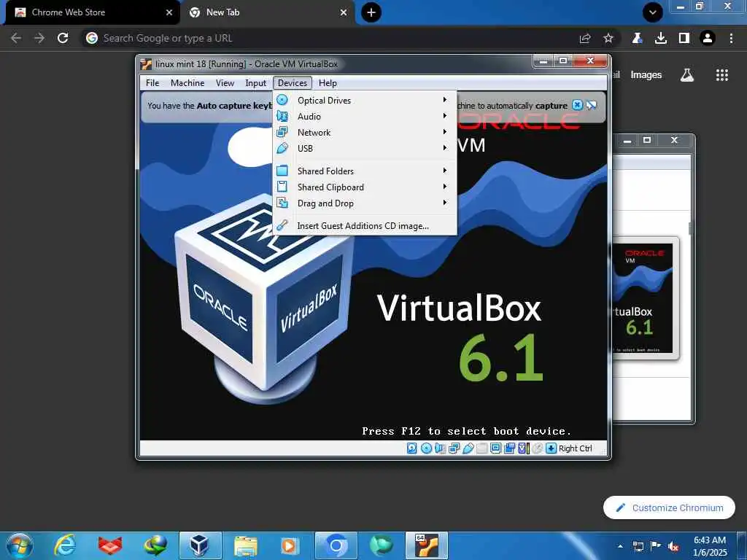The image size is (747, 560).
Task: Switch to the Chrome Web Store tab
Action: [93, 12]
